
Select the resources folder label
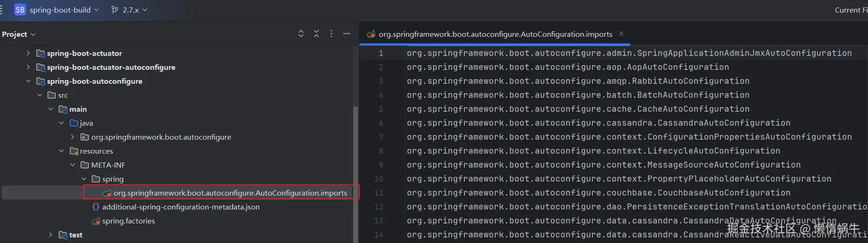(x=96, y=151)
